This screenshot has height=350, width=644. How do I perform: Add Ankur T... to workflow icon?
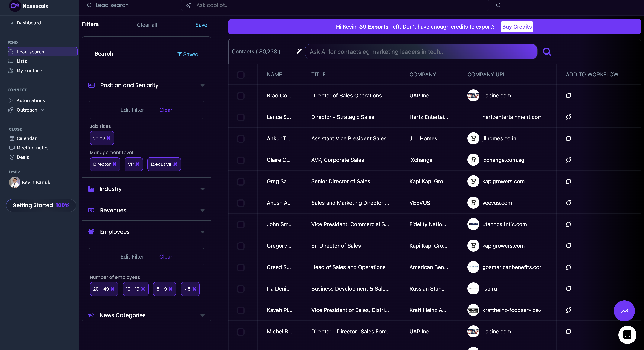pos(568,138)
